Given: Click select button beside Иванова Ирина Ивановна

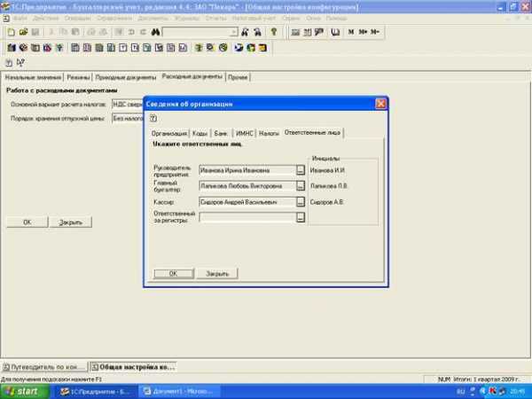Looking at the screenshot, I should tap(301, 170).
